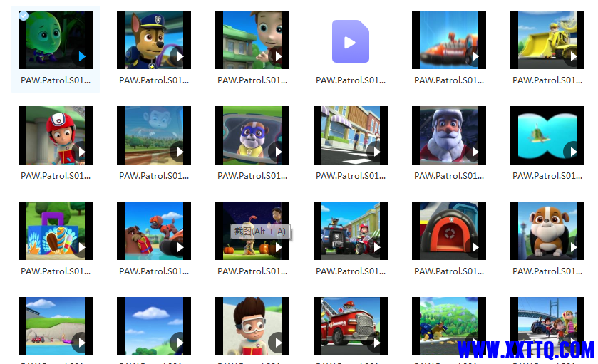Click blue play icon on green alien thumbnail
Image resolution: width=598 pixels, height=364 pixels.
[x=82, y=56]
